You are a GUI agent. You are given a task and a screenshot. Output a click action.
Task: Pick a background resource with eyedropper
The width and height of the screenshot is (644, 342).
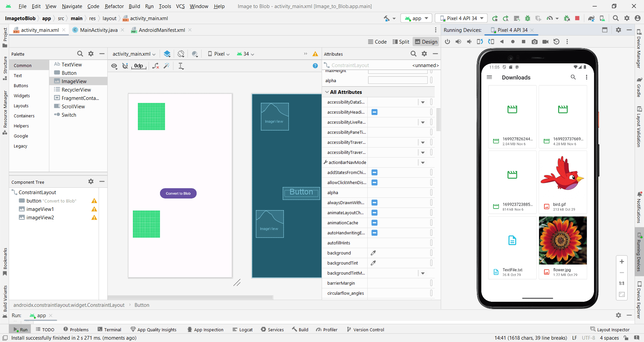tap(373, 253)
